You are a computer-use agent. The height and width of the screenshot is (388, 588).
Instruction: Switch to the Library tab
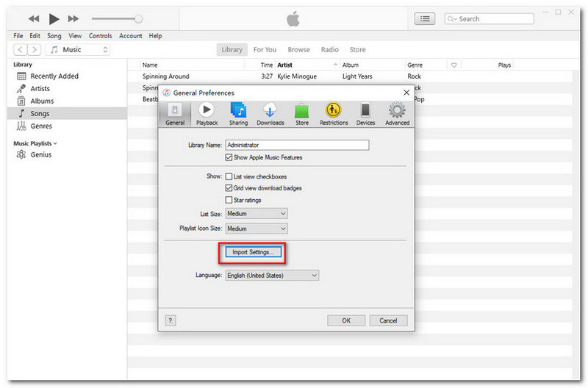232,49
